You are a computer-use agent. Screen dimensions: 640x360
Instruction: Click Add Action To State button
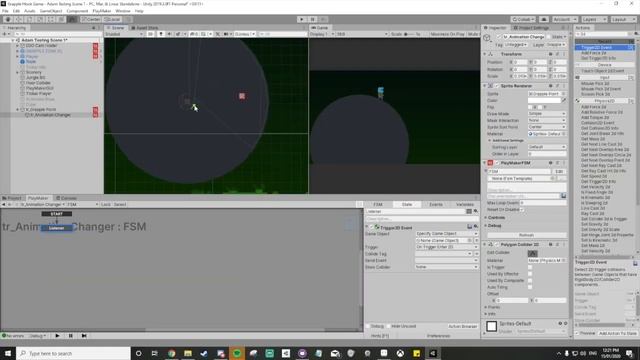coord(618,333)
